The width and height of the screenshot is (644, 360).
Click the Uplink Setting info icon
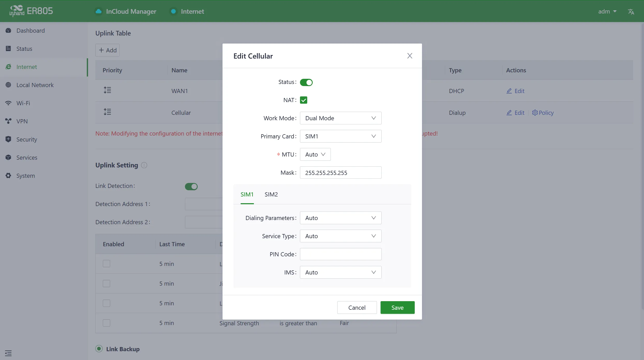point(144,165)
